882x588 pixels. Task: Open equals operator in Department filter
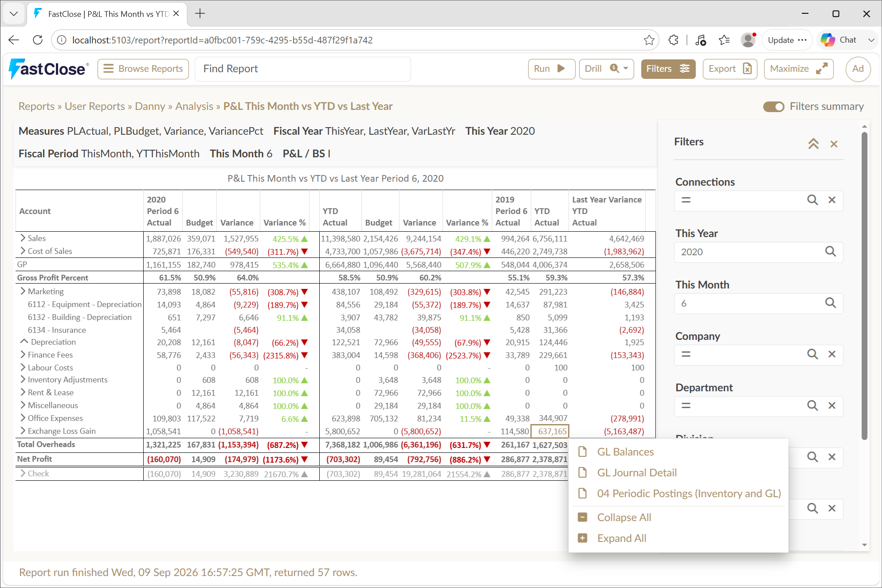[x=686, y=405]
